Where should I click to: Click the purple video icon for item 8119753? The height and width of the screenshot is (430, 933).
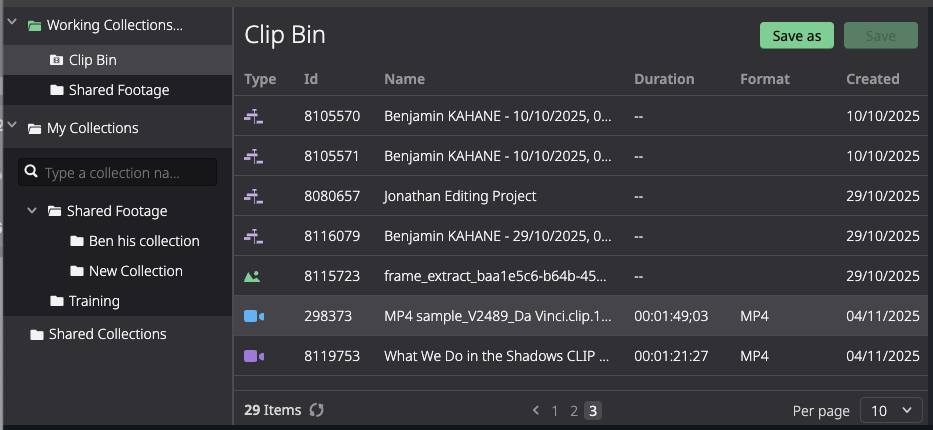[x=253, y=356]
